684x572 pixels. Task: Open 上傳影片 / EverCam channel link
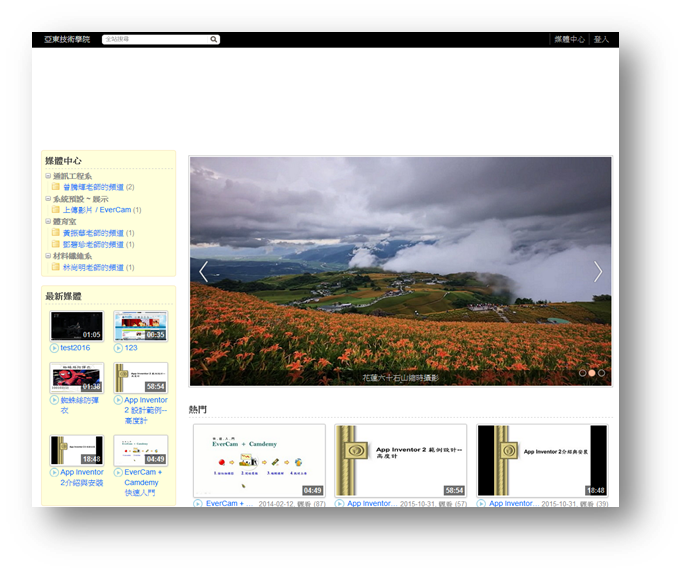click(97, 210)
